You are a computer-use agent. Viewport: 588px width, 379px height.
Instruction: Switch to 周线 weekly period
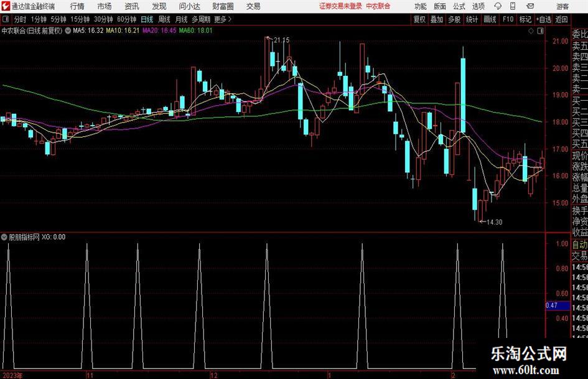point(164,19)
